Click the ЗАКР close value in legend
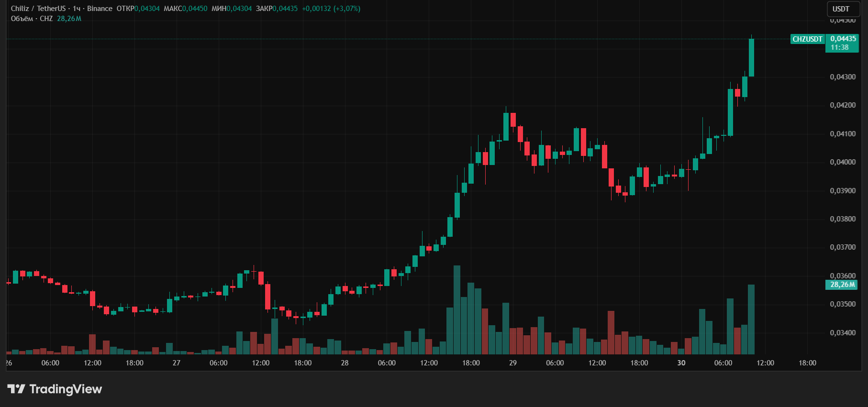868x407 pixels. point(285,9)
